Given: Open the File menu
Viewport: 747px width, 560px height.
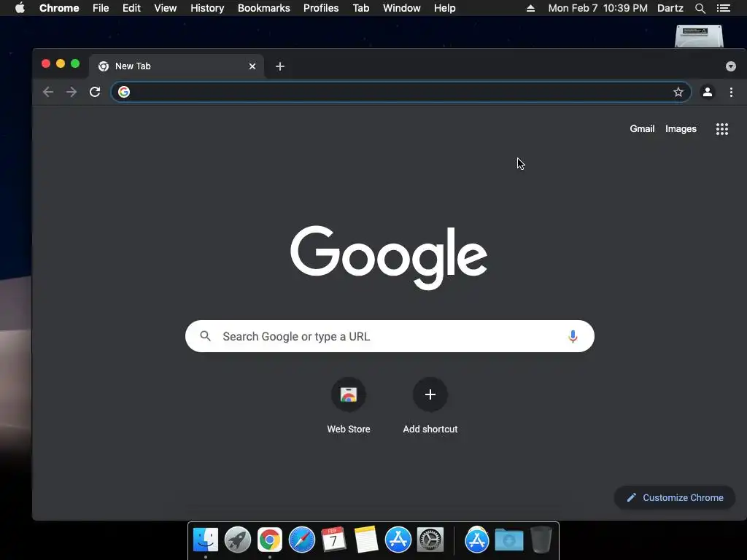Looking at the screenshot, I should coord(101,8).
